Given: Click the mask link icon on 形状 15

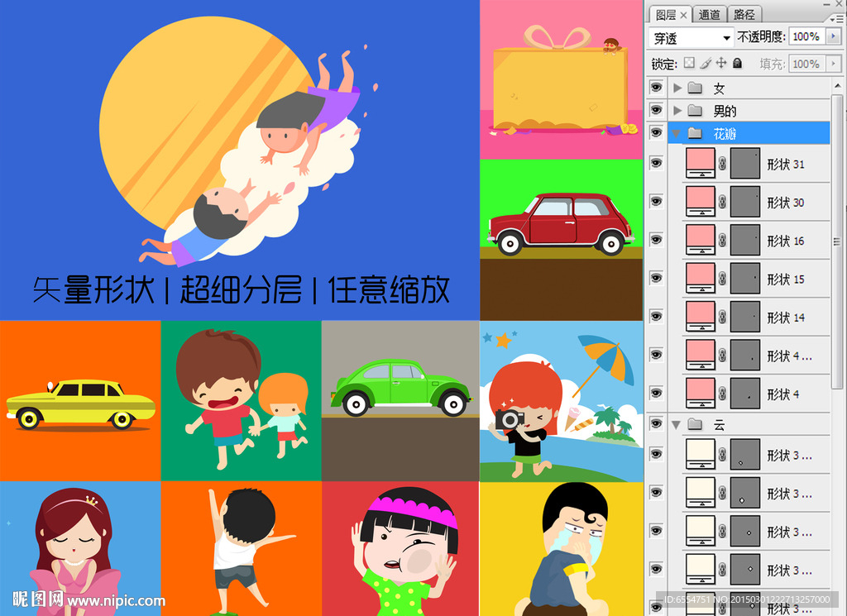Looking at the screenshot, I should [722, 279].
